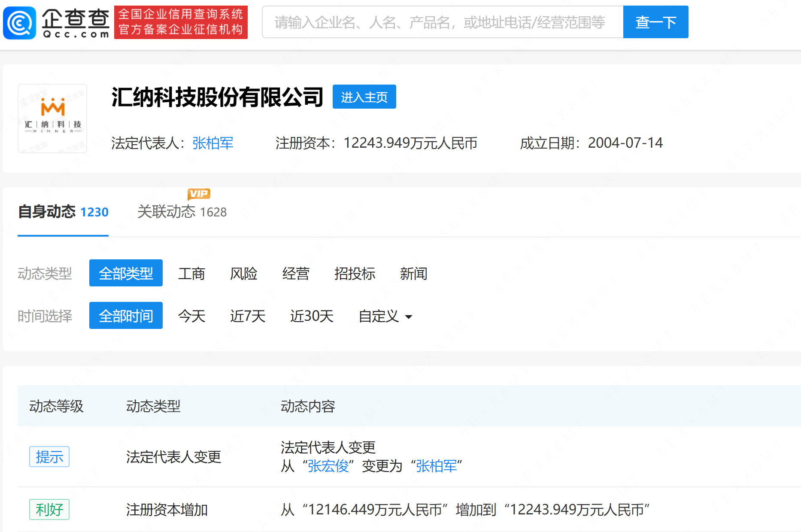Click the red 全国企业信用查询系统 banner
801x532 pixels.
coord(181,22)
